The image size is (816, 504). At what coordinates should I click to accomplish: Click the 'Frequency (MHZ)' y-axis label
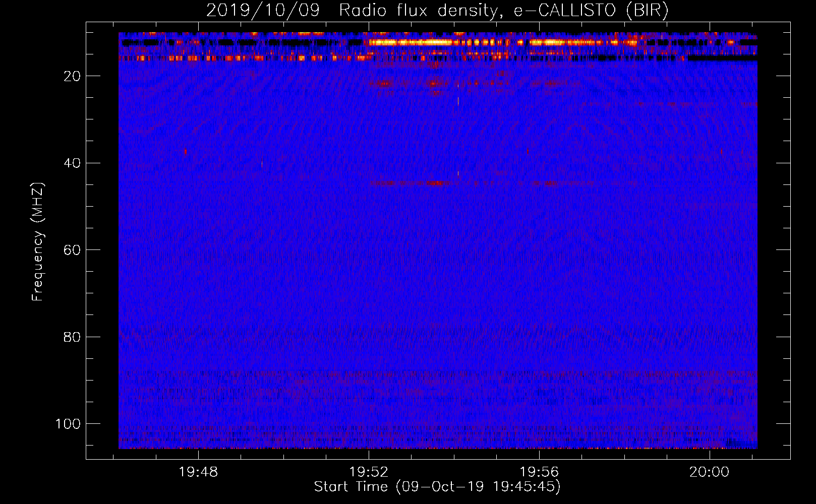[38, 242]
